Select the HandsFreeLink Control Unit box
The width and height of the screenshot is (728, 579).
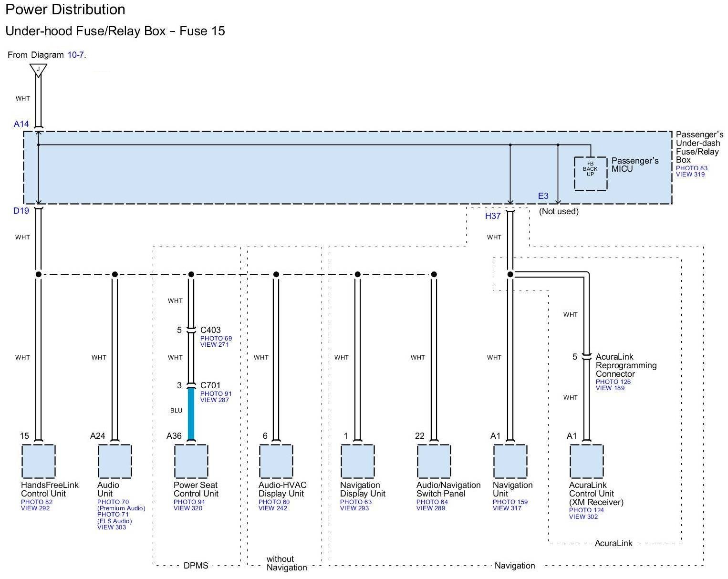[x=38, y=461]
